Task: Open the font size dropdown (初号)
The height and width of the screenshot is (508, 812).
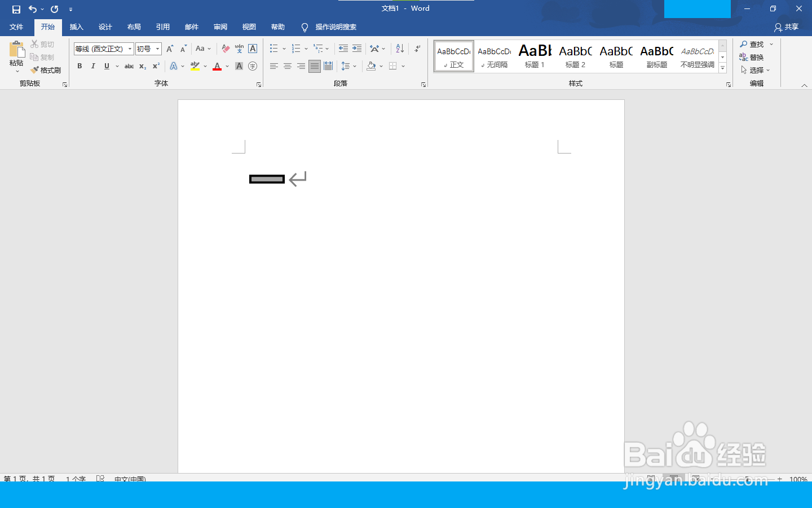Action: coord(158,49)
